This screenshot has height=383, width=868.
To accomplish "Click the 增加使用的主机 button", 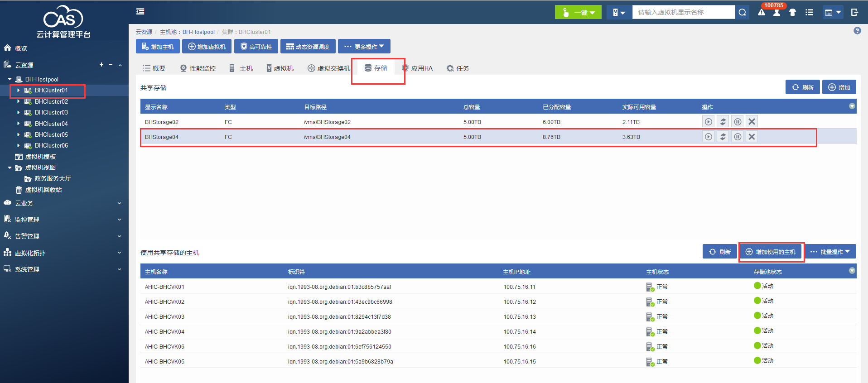I will 771,252.
